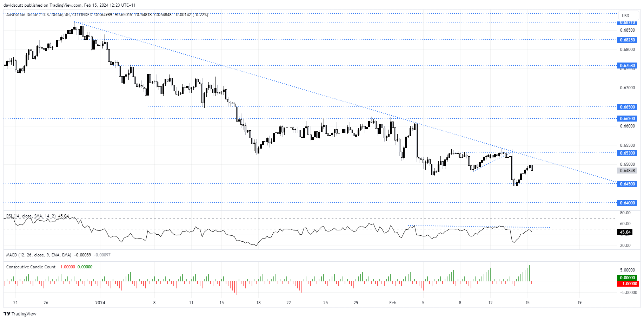Click the 0.67000 price axis tick

point(627,88)
